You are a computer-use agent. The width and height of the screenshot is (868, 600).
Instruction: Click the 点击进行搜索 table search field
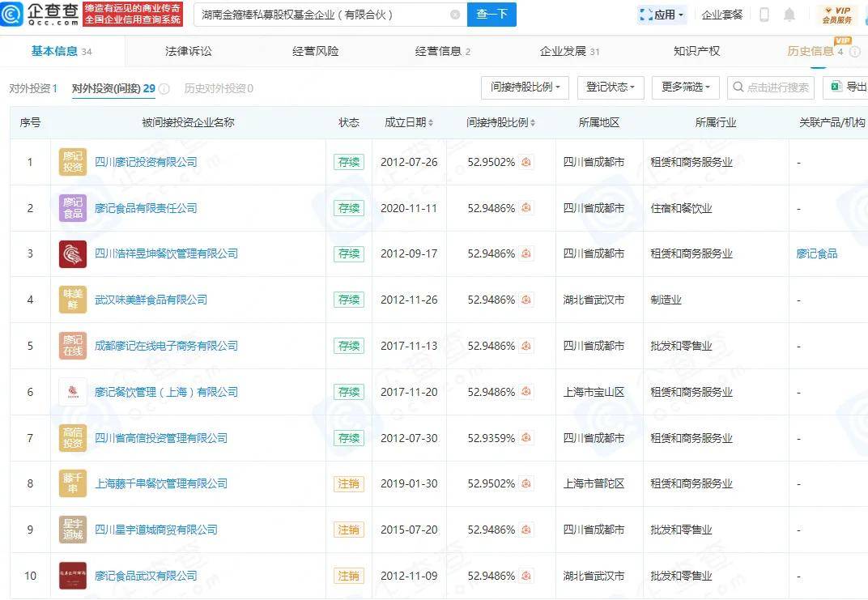[x=771, y=87]
